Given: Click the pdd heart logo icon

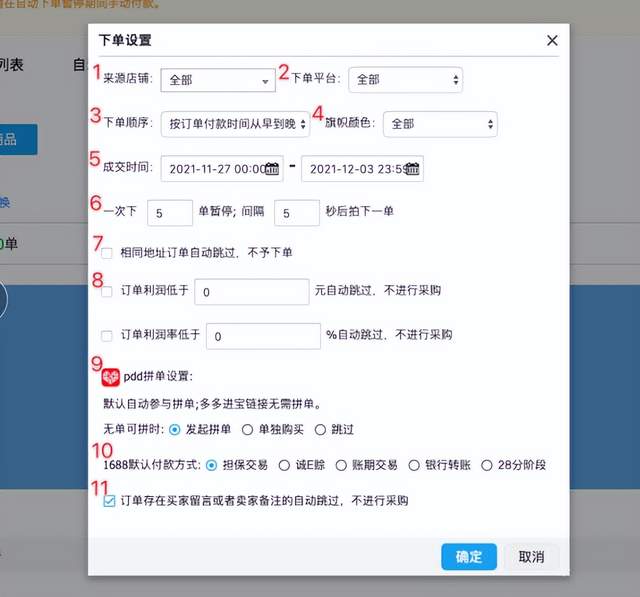Looking at the screenshot, I should coord(111,379).
